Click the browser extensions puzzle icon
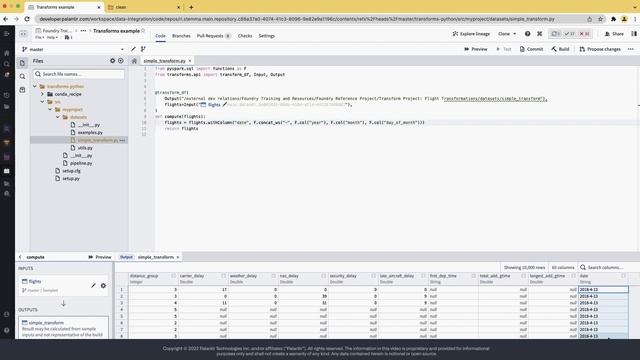The image size is (640, 360). pos(613,19)
